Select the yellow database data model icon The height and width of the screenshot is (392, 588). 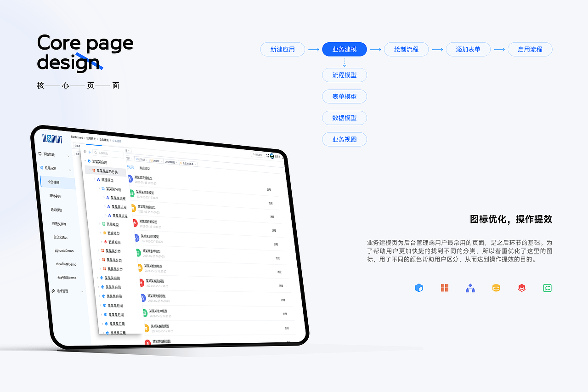click(x=496, y=288)
